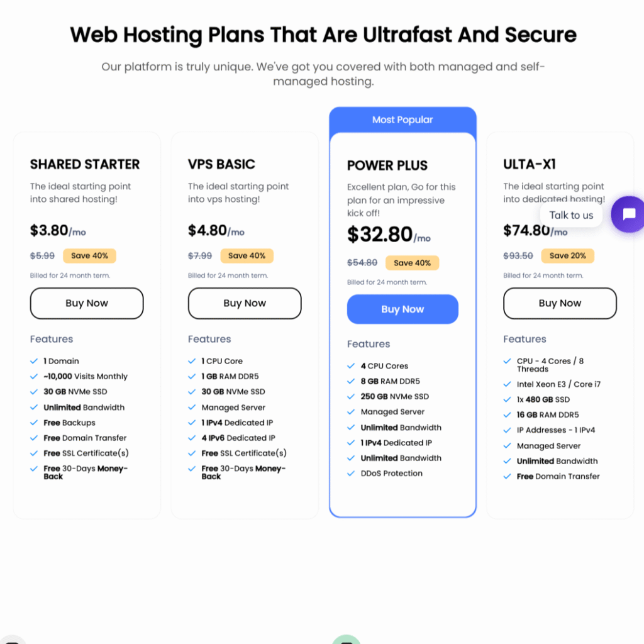Buy the ULTA-X1 plan

[x=560, y=303]
